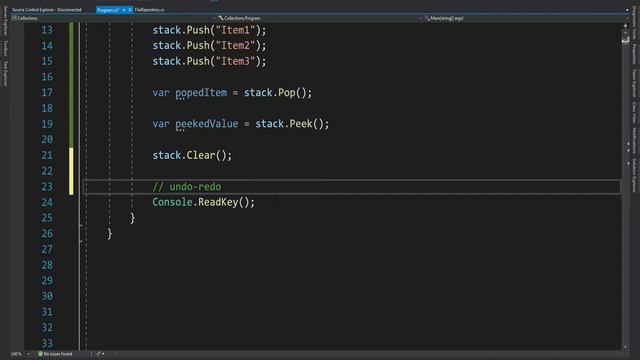Click line number 21 in margin
The image size is (640, 360).
point(47,156)
